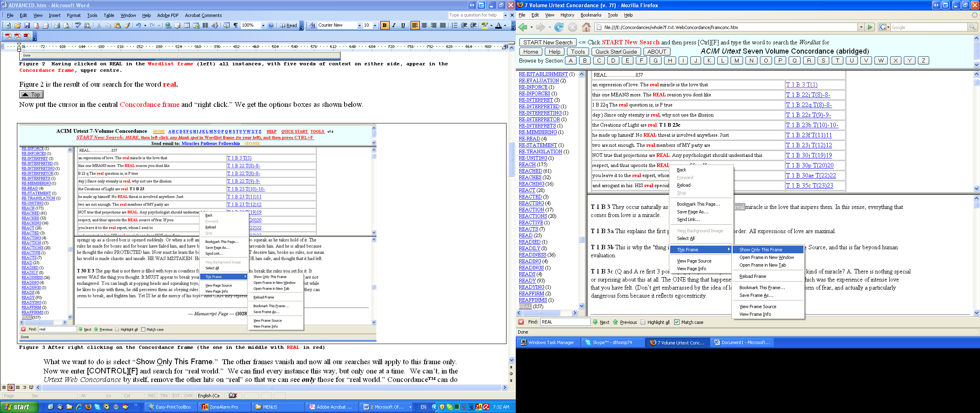The height and width of the screenshot is (413, 980).
Task: Apply the Font Color swatch
Action: (498, 25)
